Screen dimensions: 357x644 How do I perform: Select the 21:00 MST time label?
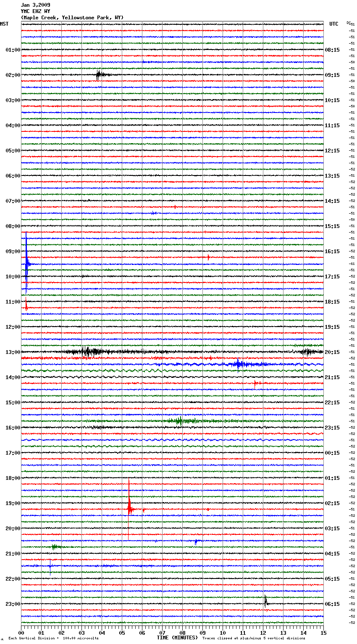(13, 554)
